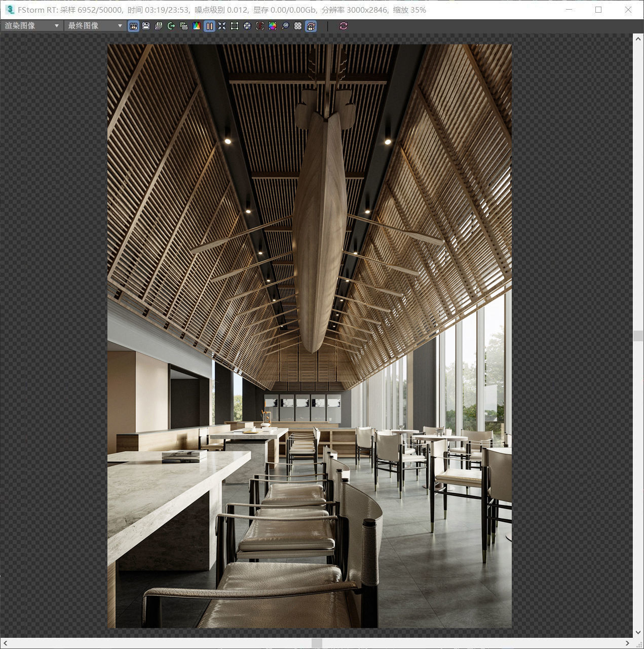644x649 pixels.
Task: Click the GB memory magnifier icon
Action: (285, 26)
